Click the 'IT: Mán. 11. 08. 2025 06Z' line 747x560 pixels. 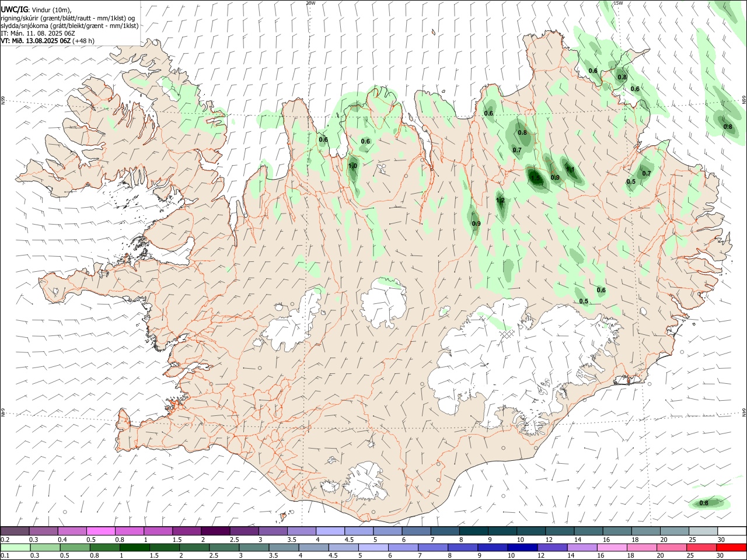point(38,33)
